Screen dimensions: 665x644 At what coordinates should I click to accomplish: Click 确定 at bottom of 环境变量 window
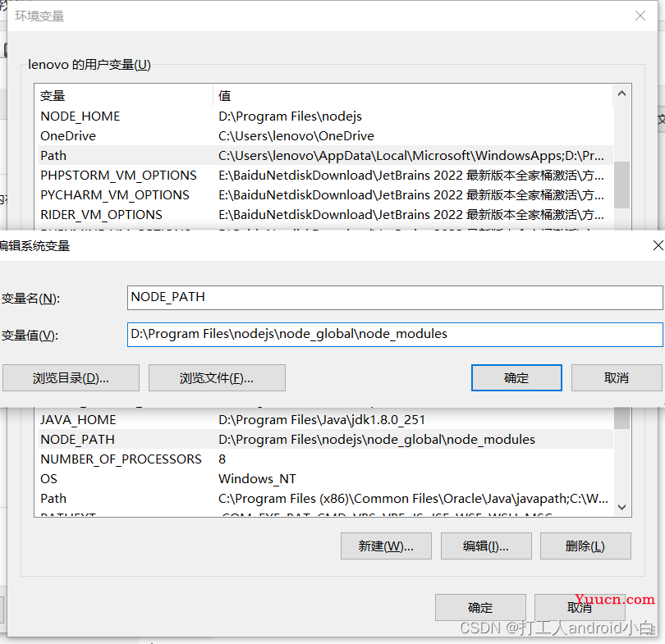[x=480, y=608]
